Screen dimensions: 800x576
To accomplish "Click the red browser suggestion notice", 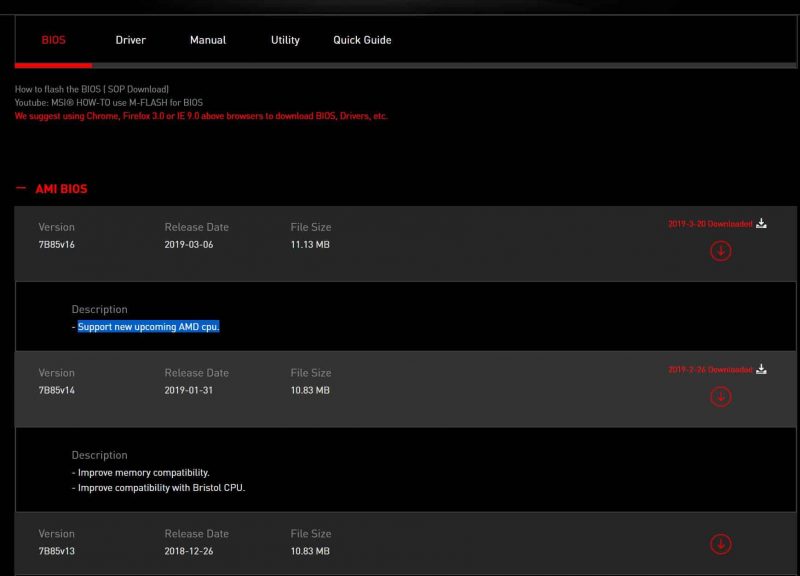I will (200, 116).
